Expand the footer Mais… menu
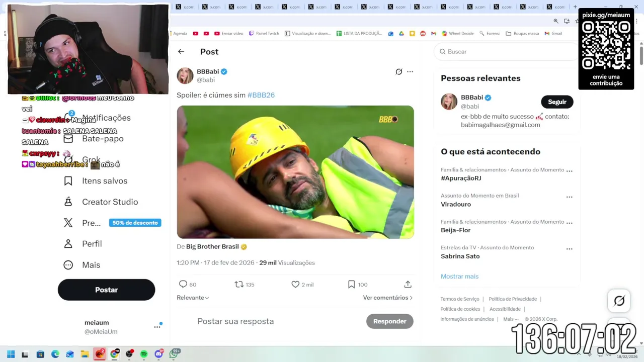Screen dimensions: 644x362 click(511, 319)
